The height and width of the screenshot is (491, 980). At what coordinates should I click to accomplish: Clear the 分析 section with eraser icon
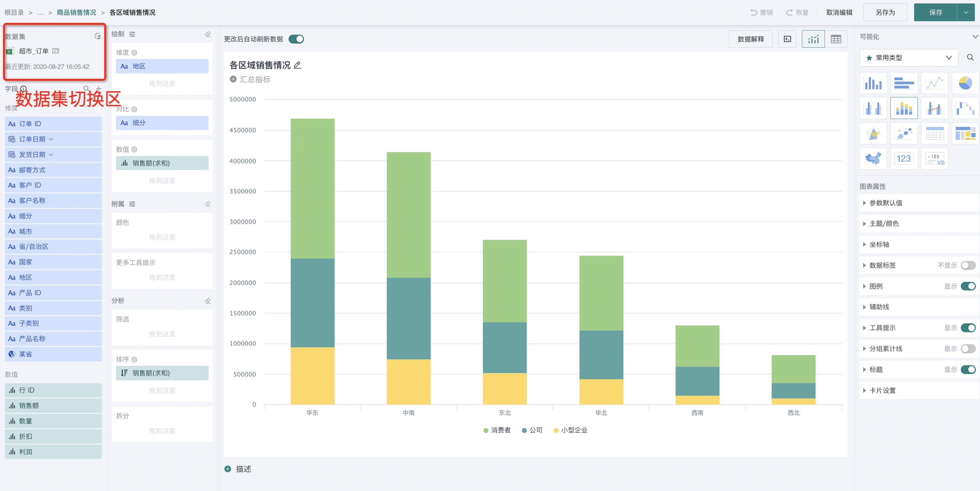(x=208, y=301)
